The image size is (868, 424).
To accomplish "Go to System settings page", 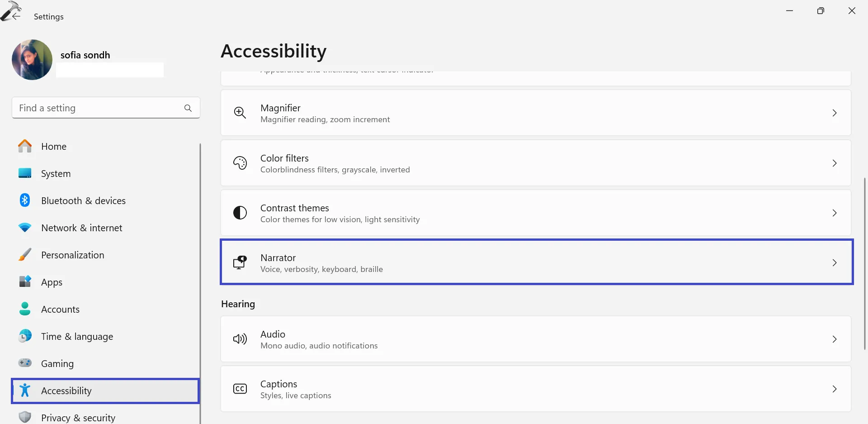I will (56, 174).
